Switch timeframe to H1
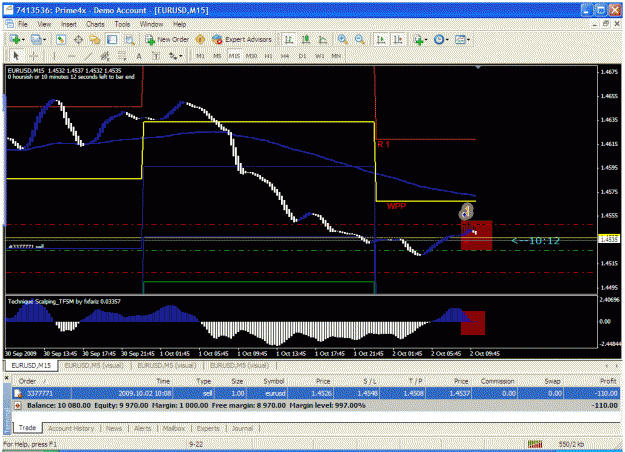Screen dimensions: 625x452 coord(269,56)
